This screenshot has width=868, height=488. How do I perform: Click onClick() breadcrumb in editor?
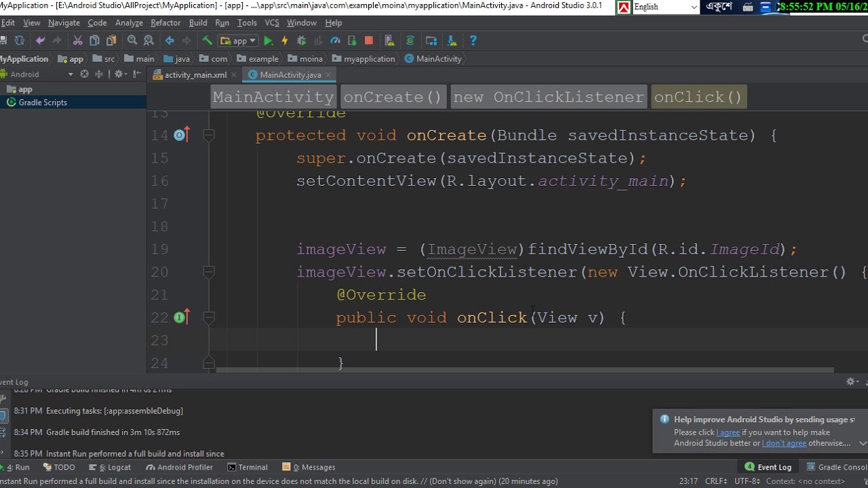click(698, 97)
